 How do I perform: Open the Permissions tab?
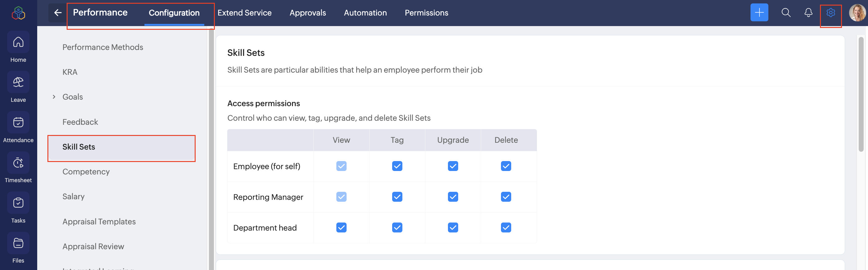[426, 13]
